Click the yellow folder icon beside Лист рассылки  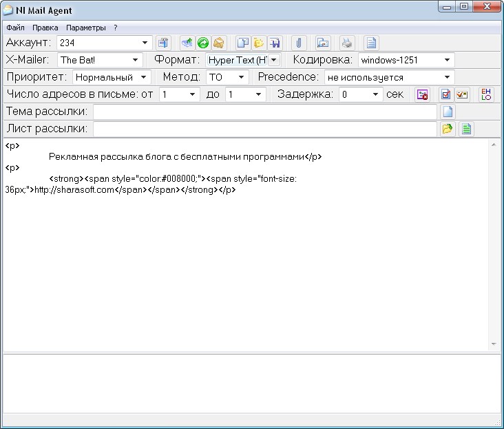point(447,129)
